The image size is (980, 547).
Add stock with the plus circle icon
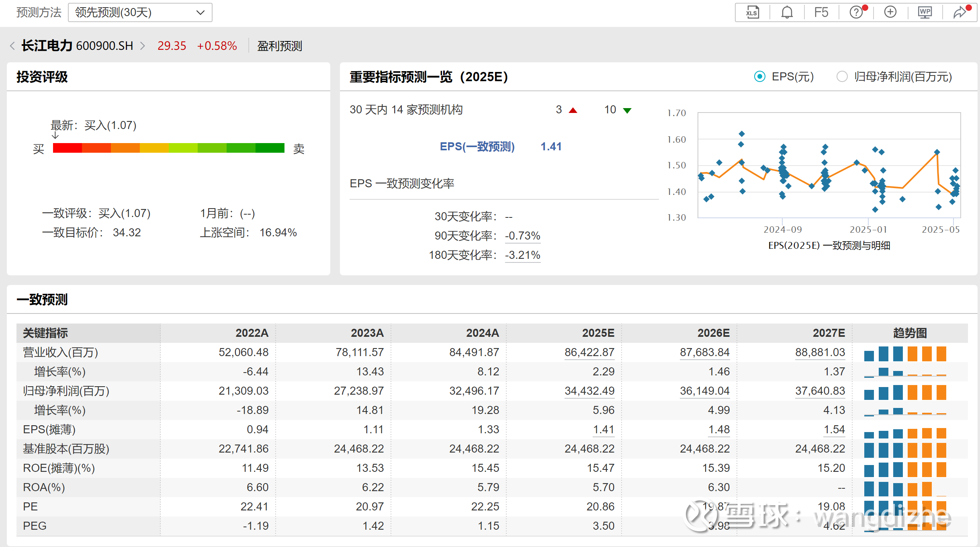(x=890, y=12)
